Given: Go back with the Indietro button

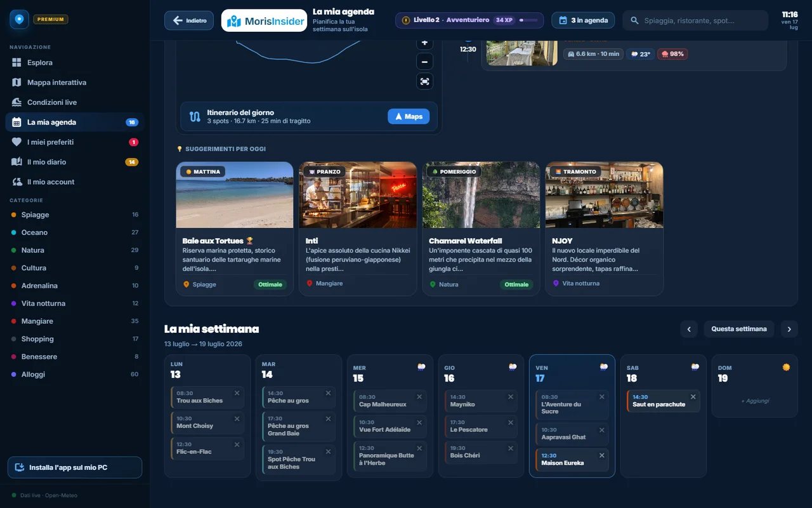Looking at the screenshot, I should coord(189,20).
